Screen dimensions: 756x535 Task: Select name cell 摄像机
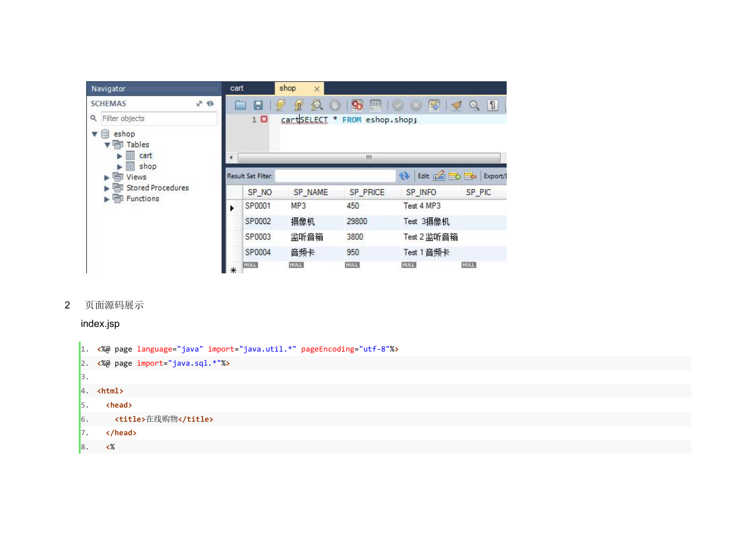(x=303, y=221)
